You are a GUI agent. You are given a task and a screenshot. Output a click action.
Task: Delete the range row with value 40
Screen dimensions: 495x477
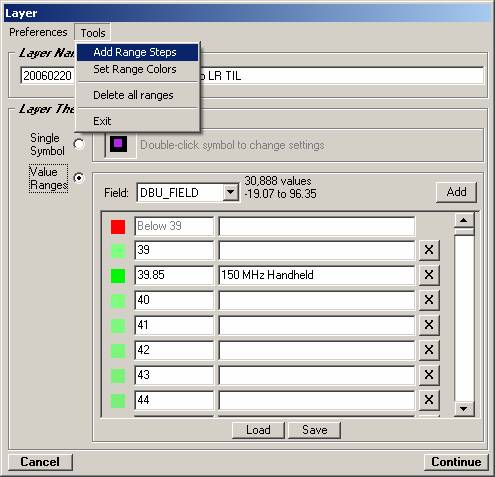tap(429, 300)
